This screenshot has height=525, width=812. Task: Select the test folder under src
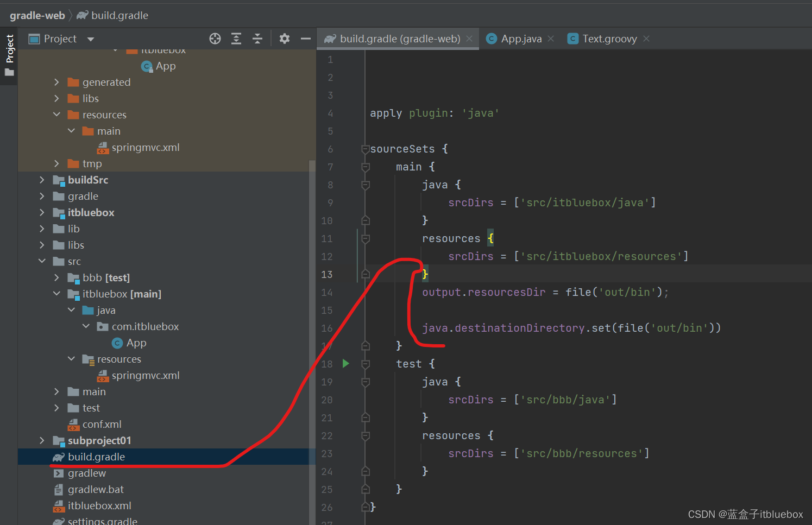(x=91, y=408)
